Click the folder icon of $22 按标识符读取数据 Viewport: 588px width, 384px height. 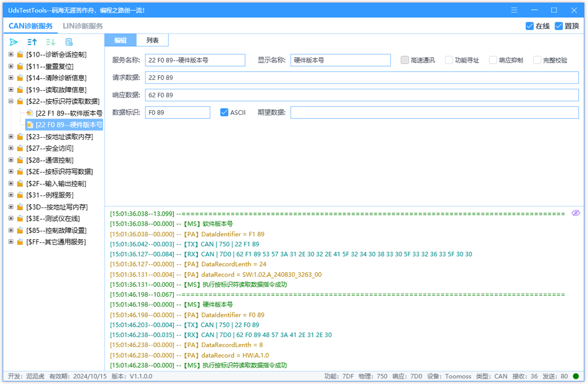20,101
